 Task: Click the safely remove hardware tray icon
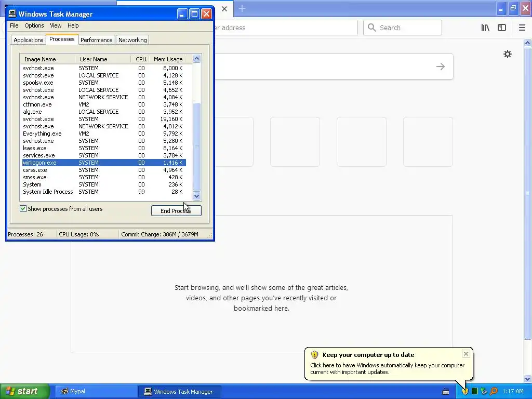pyautogui.click(x=484, y=391)
